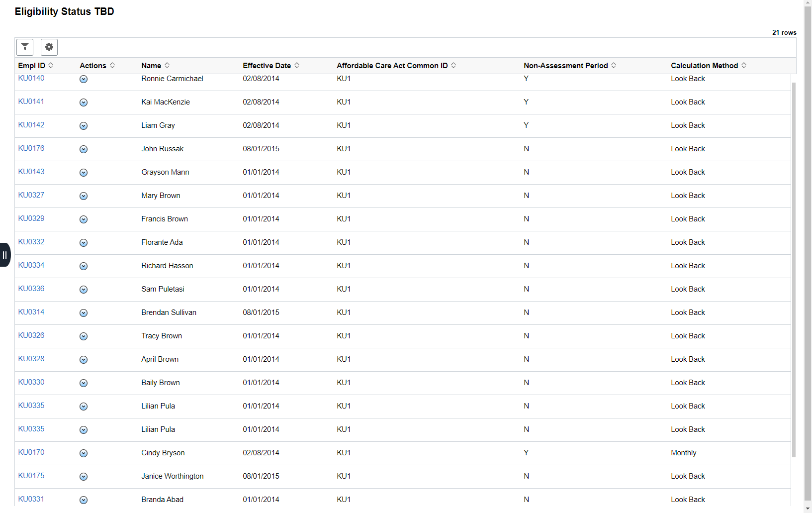Open employee link KU0143
Image resolution: width=812 pixels, height=513 pixels.
(x=31, y=172)
